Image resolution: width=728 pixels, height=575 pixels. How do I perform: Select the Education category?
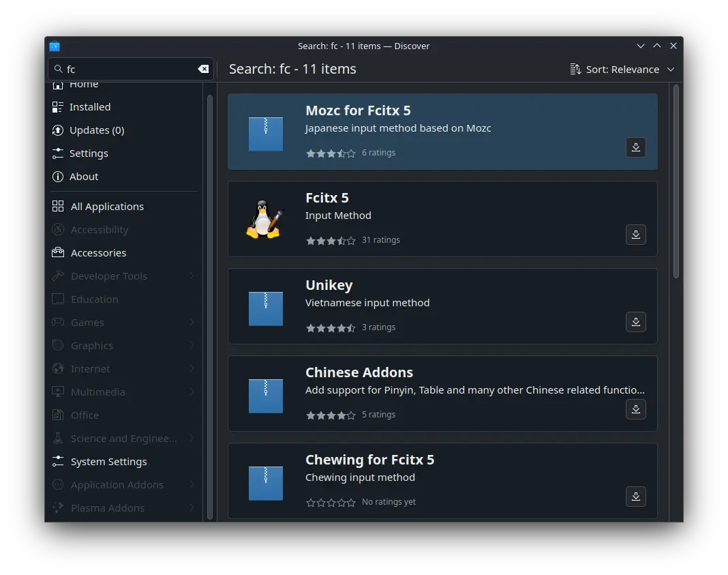click(124, 299)
